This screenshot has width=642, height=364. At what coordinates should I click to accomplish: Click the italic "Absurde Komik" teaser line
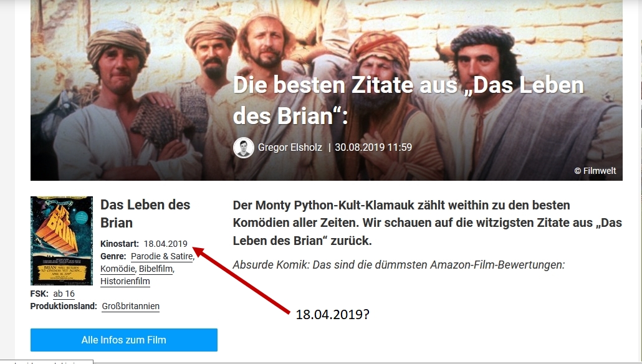tap(399, 265)
